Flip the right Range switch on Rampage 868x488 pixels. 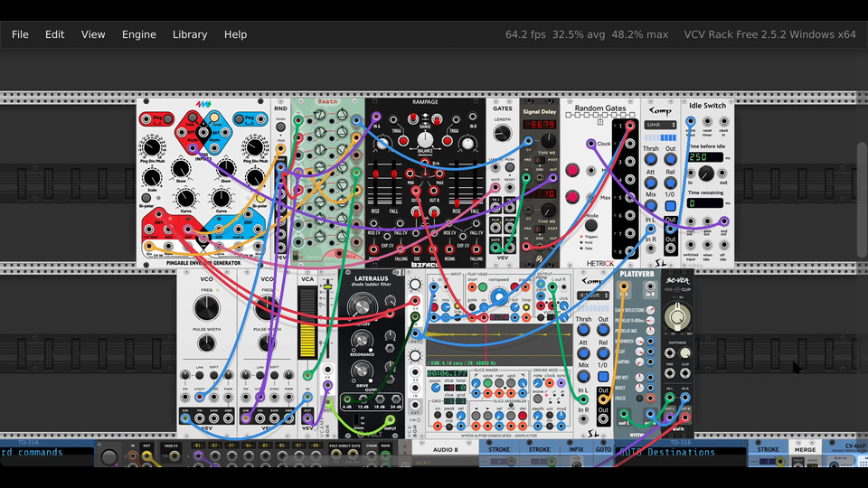[x=437, y=118]
